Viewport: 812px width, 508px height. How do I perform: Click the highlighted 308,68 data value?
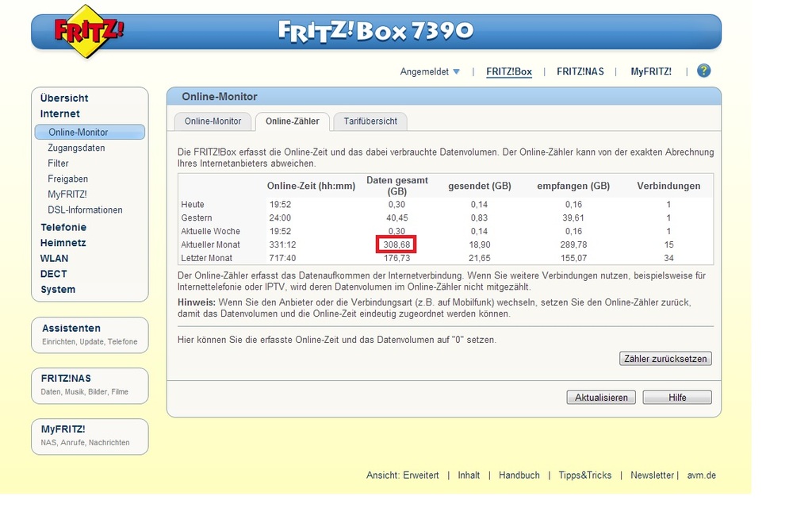coord(396,244)
